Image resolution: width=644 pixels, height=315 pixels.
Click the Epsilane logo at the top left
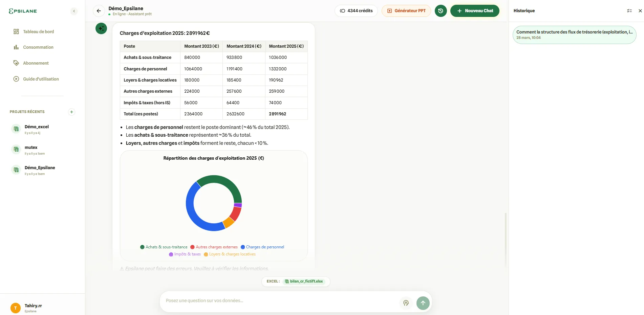[22, 10]
